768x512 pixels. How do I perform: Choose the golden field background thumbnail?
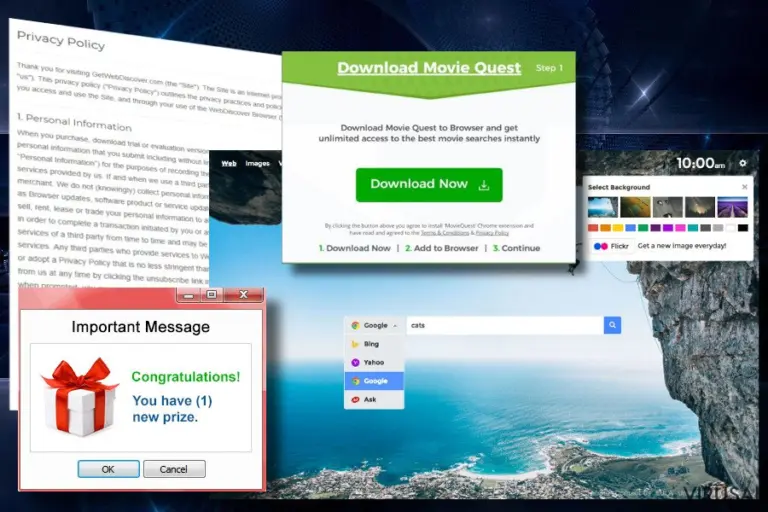[635, 207]
